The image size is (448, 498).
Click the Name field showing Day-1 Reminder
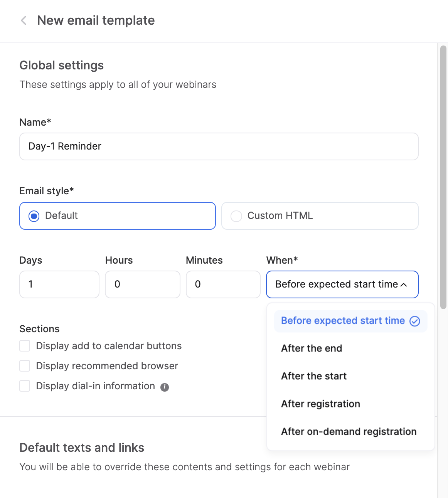pyautogui.click(x=219, y=146)
